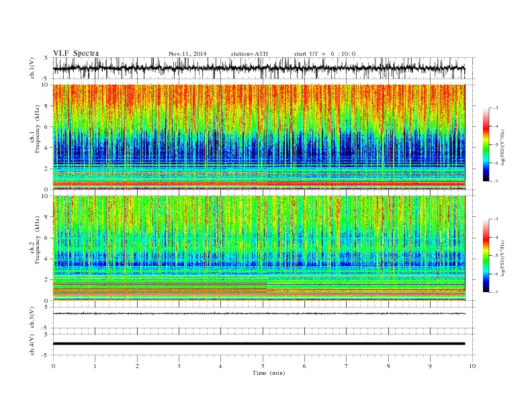Click the color scale bar beside ch.1 spectrogram
Viewport: 532px width, 411px height.
click(486, 144)
